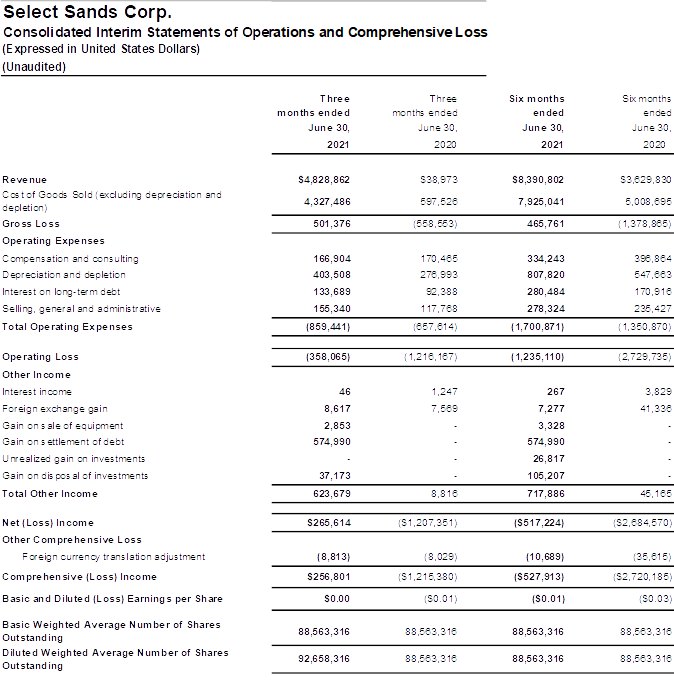Click Basic Weighted Average Shares label

pyautogui.click(x=111, y=631)
